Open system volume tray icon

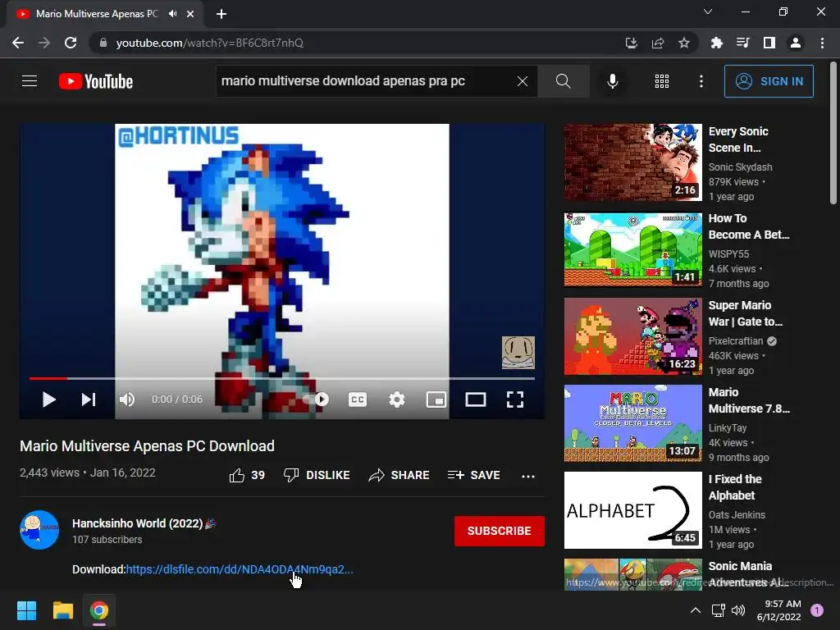click(738, 610)
